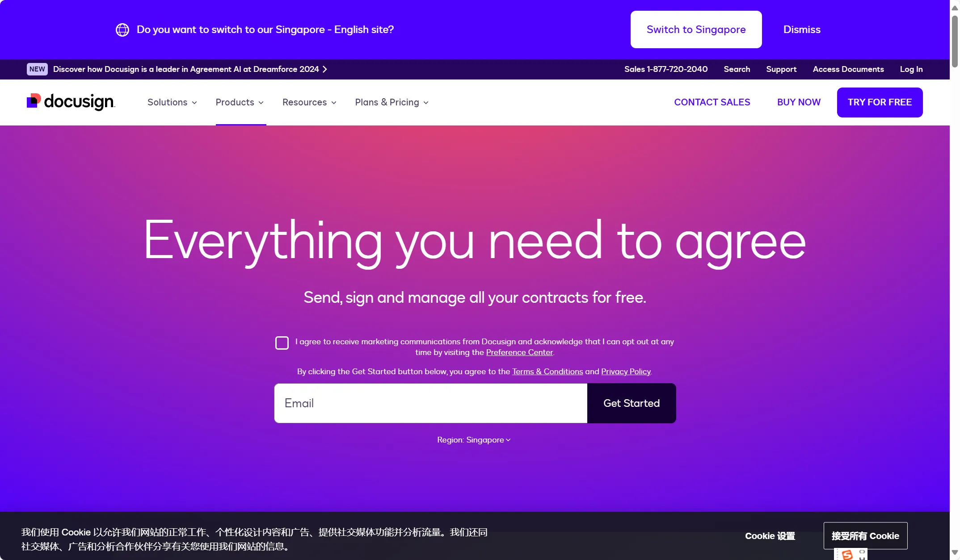Click the Search icon in top bar
Viewport: 960px width, 560px height.
click(737, 69)
